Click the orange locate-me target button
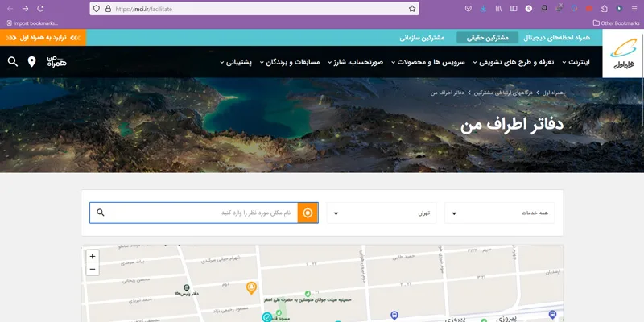Screen dimensions: 644x322 [x=308, y=213]
